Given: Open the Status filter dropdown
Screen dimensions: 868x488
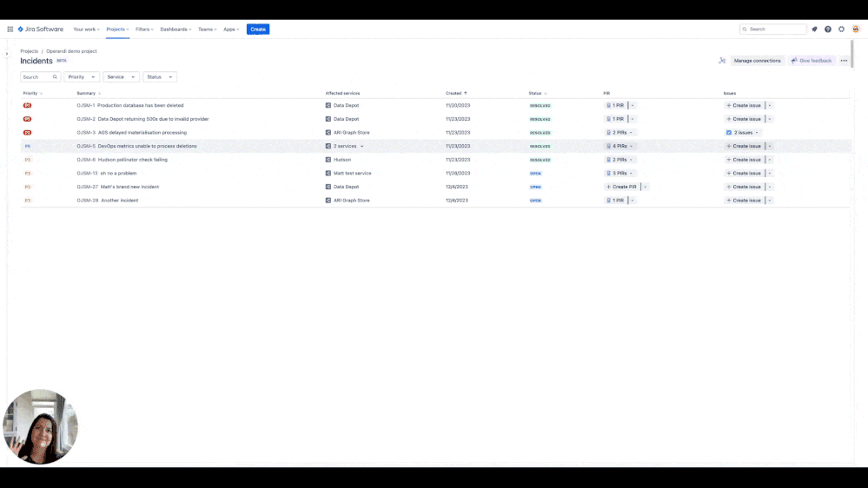Looking at the screenshot, I should tap(159, 77).
